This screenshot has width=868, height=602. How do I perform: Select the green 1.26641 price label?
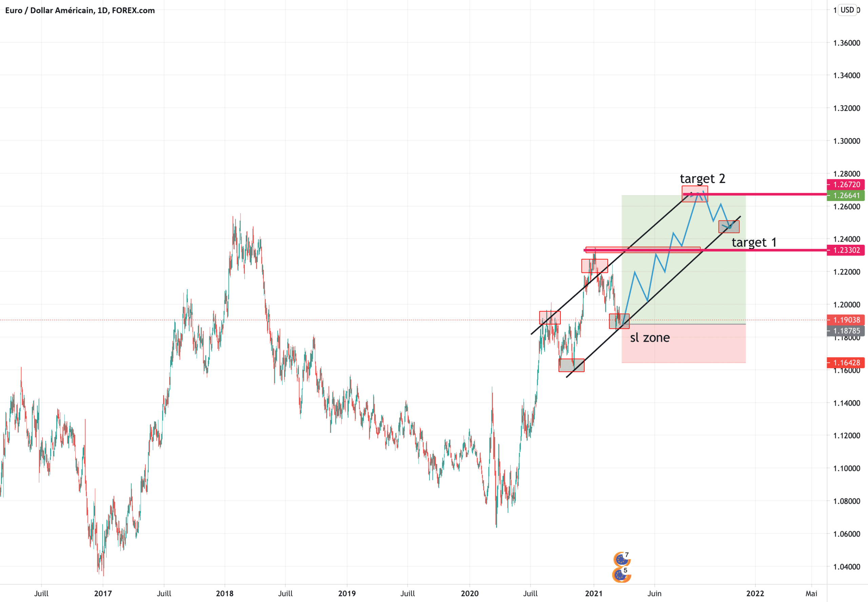845,195
